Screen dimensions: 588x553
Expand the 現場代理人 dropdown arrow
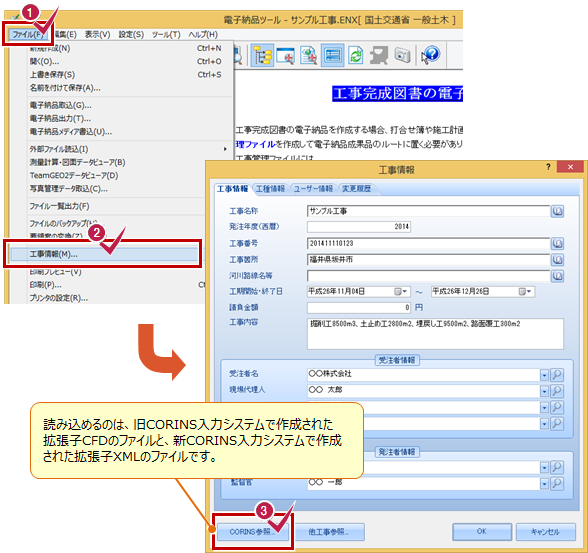pyautogui.click(x=544, y=391)
